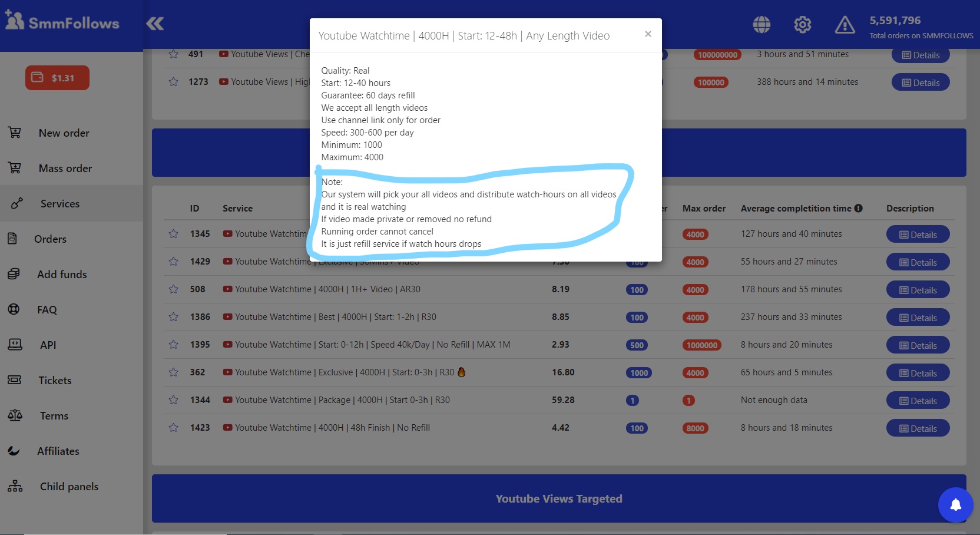Viewport: 980px width, 535px height.
Task: Click the API laptop icon
Action: tap(15, 344)
